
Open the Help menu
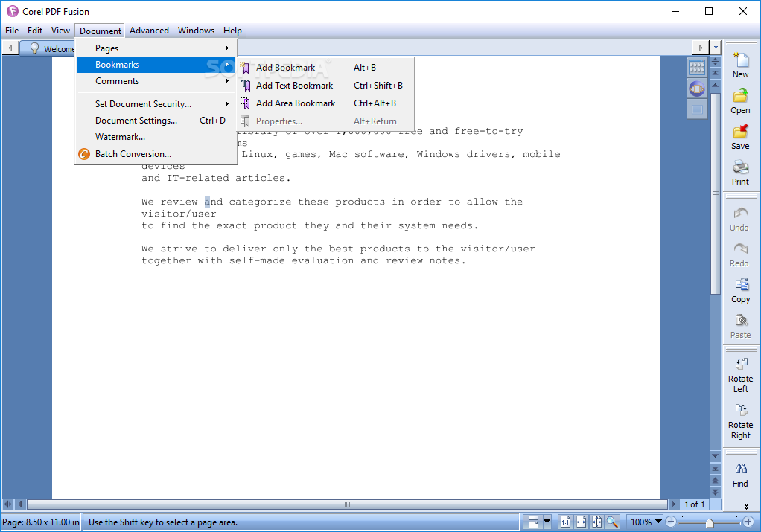[232, 30]
